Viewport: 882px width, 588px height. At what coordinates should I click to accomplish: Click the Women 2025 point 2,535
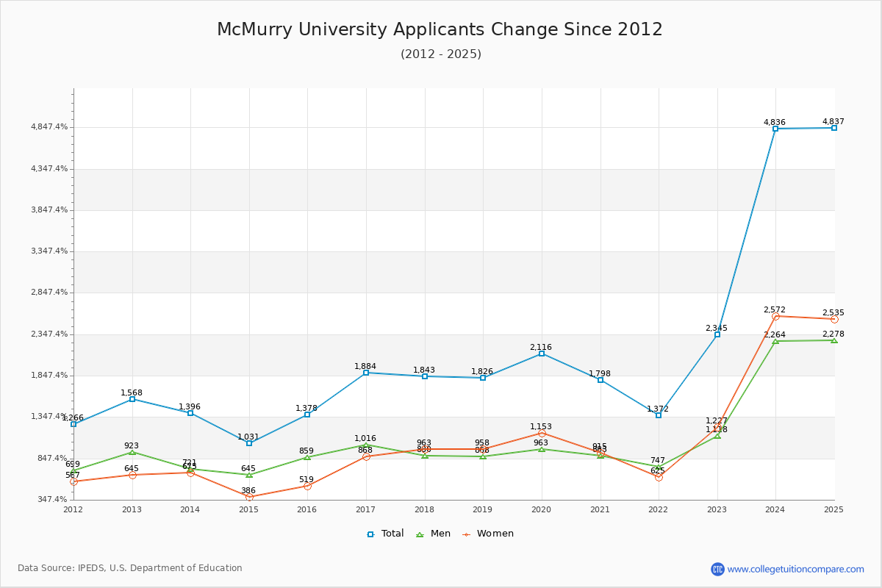(x=834, y=319)
